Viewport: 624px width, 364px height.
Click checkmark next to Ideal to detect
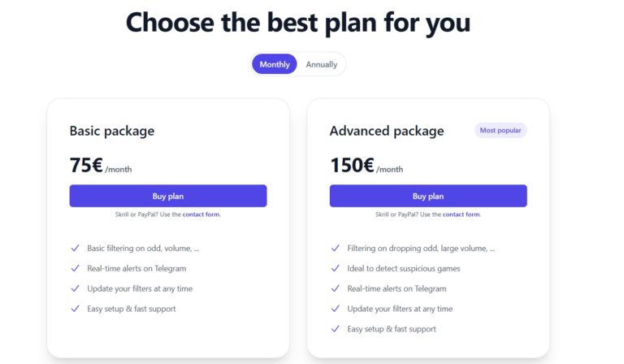tap(335, 268)
